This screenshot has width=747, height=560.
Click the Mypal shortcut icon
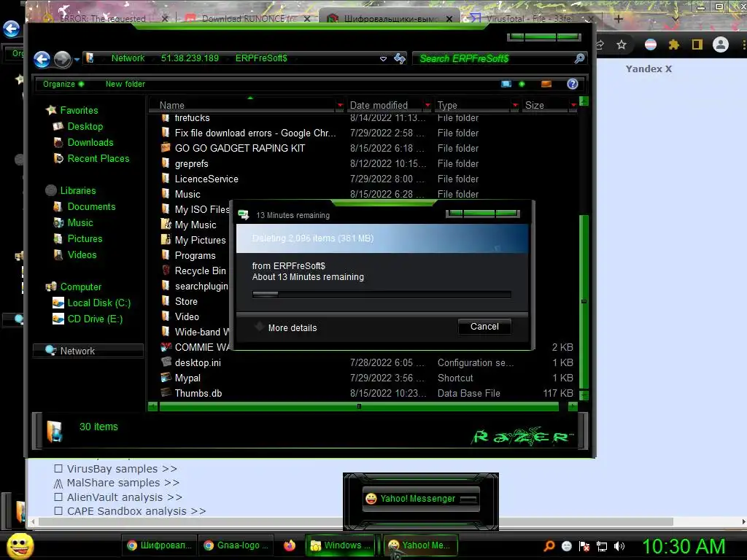pyautogui.click(x=166, y=378)
